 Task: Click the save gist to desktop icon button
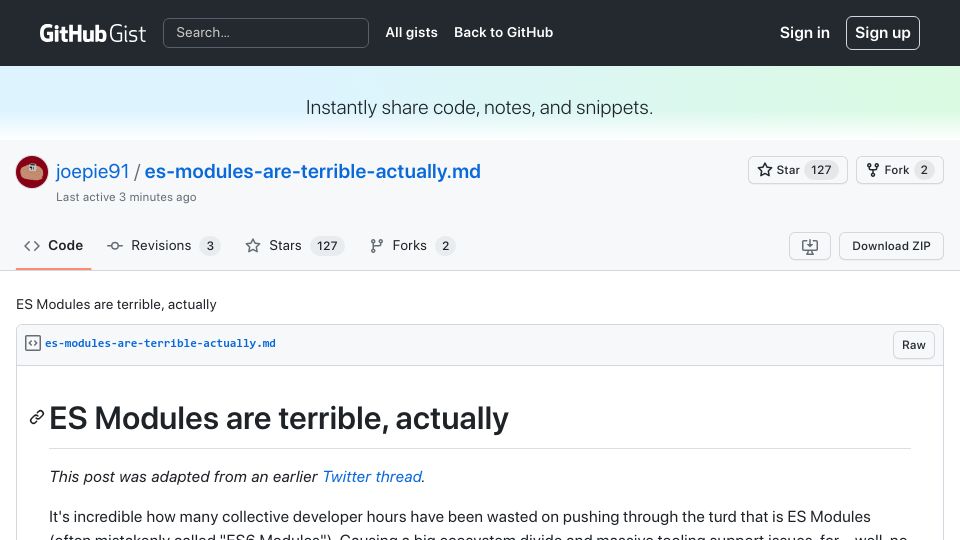coord(809,246)
